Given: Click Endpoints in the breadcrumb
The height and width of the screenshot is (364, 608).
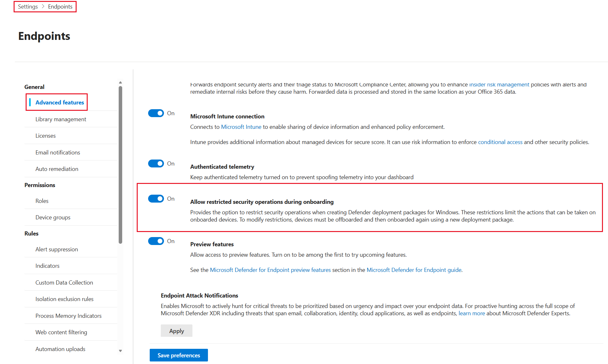Looking at the screenshot, I should 60,7.
